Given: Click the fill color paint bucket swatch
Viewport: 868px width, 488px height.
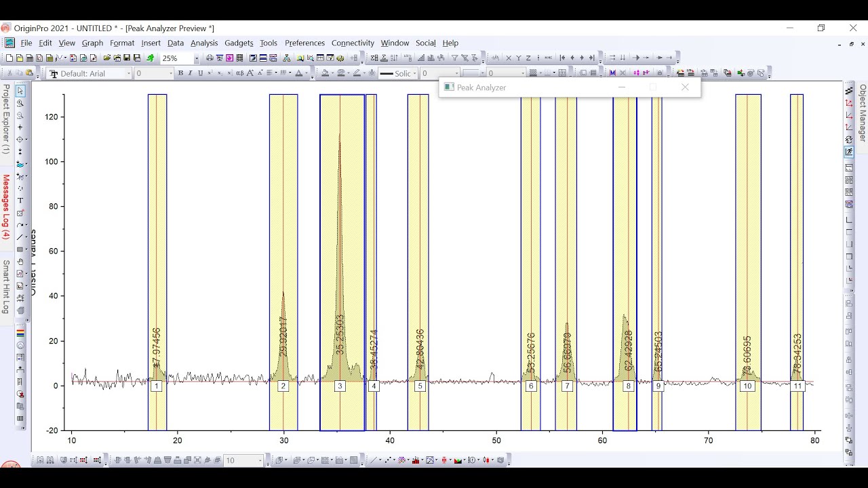Looking at the screenshot, I should coord(325,73).
